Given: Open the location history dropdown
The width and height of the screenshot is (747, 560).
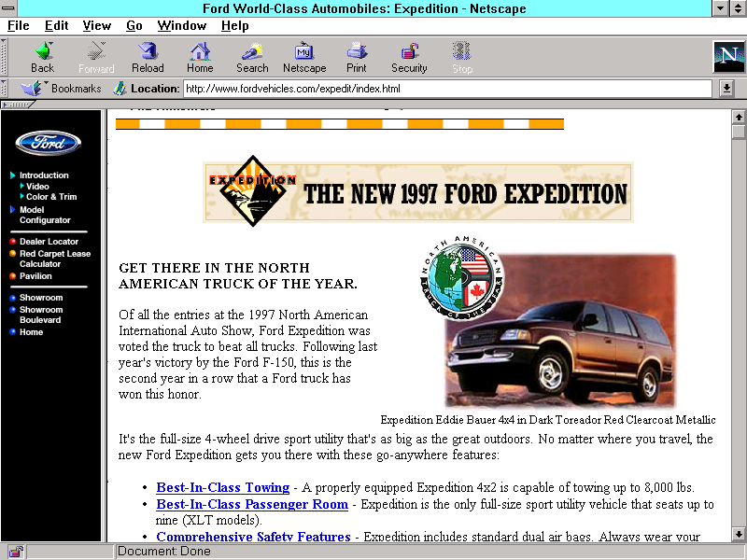Looking at the screenshot, I should click(726, 89).
